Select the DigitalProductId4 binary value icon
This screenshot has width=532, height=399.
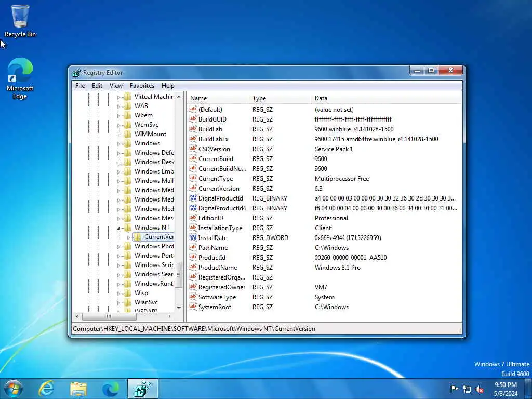click(x=193, y=208)
